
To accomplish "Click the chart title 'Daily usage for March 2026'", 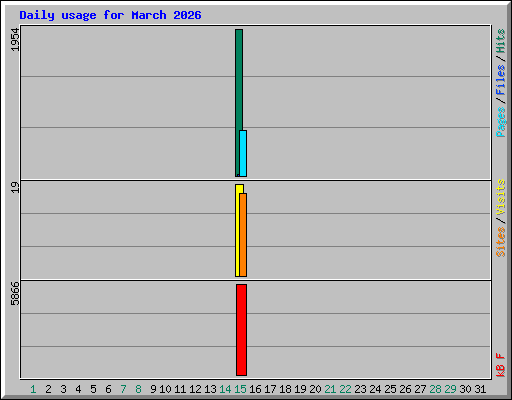I will click(x=110, y=15).
